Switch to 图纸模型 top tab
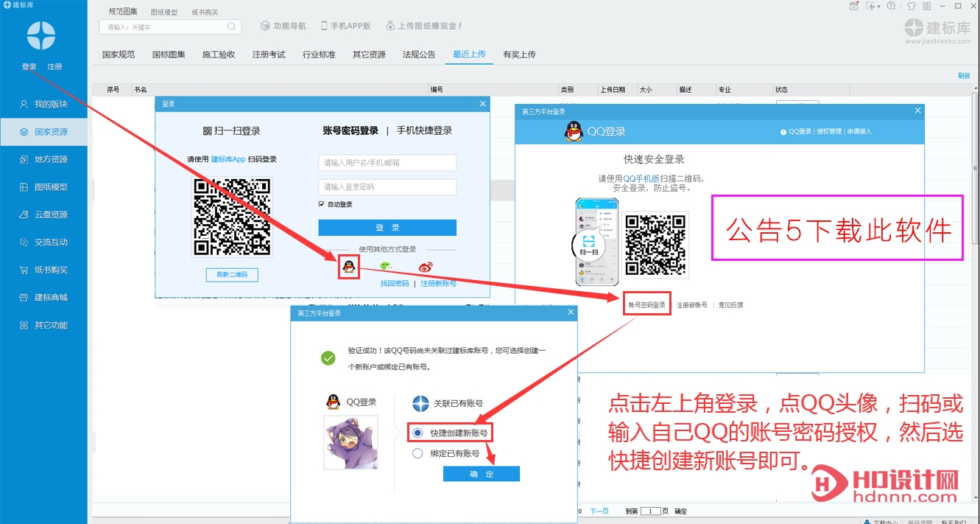This screenshot has width=980, height=524. (x=164, y=12)
